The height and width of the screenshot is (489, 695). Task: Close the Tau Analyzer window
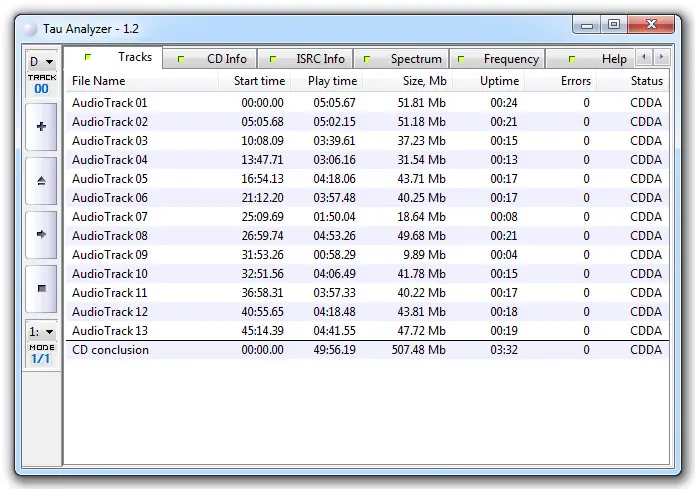pyautogui.click(x=651, y=25)
